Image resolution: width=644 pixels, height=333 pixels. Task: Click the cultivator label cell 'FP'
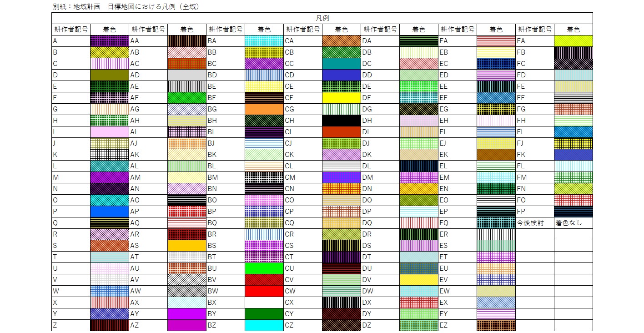[535, 212]
